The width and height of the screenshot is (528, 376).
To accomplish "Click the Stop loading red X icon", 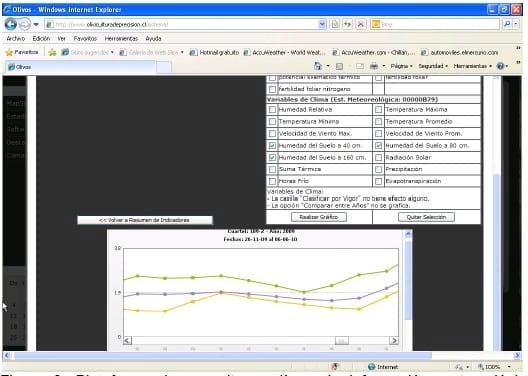I will point(360,24).
